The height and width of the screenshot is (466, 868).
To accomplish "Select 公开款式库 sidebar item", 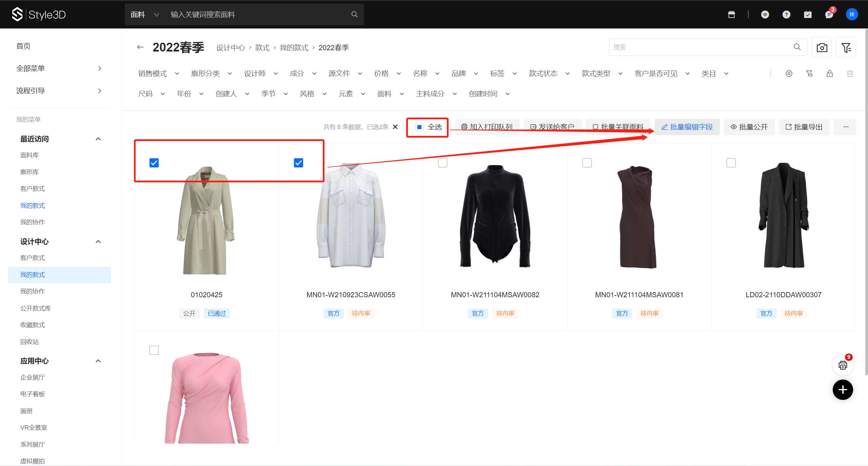I will click(x=36, y=308).
